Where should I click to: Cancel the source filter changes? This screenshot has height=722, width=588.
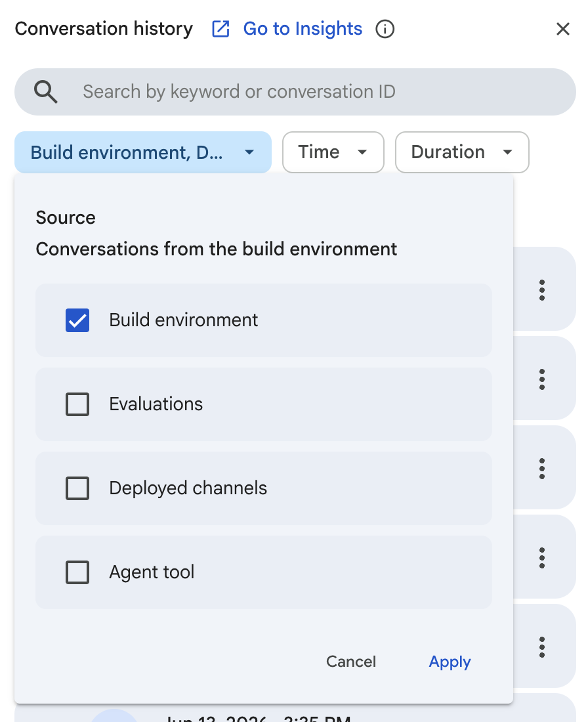(351, 662)
